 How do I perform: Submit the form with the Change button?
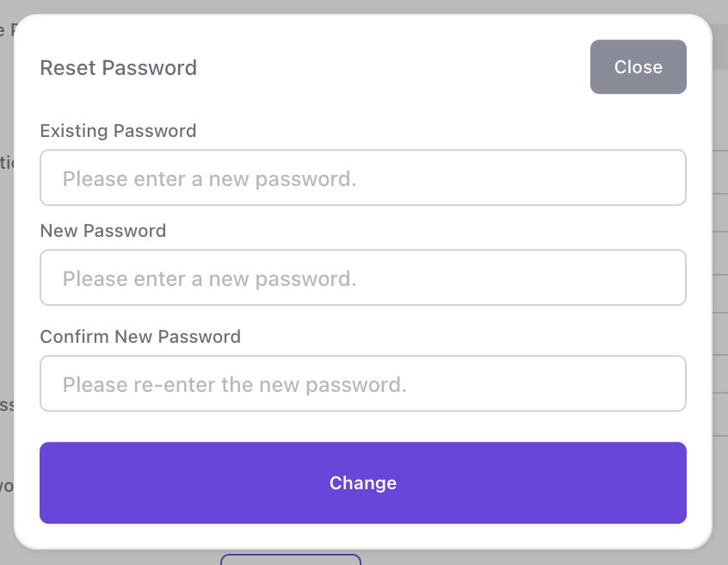[x=362, y=483]
